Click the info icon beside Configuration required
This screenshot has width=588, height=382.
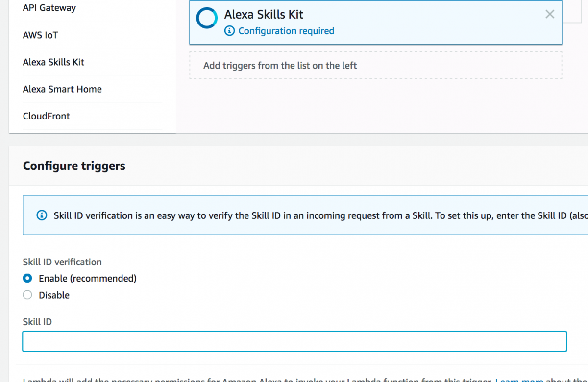coord(229,30)
